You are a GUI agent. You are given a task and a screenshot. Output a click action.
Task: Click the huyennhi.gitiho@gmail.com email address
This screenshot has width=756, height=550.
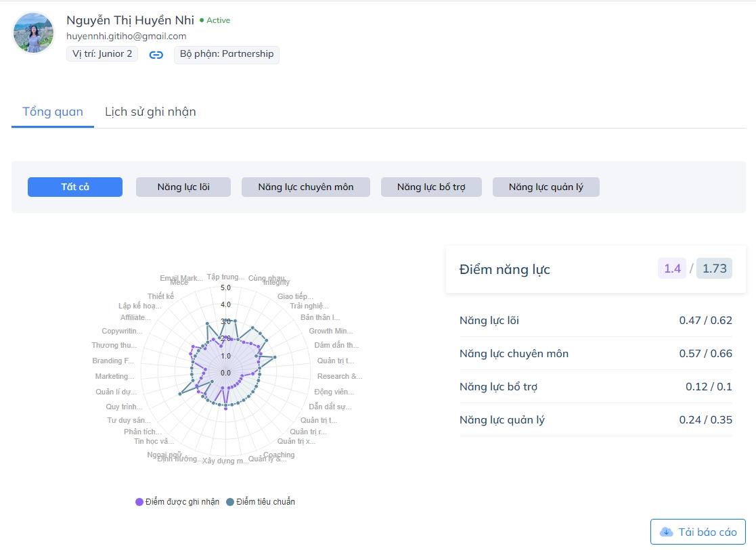[127, 37]
